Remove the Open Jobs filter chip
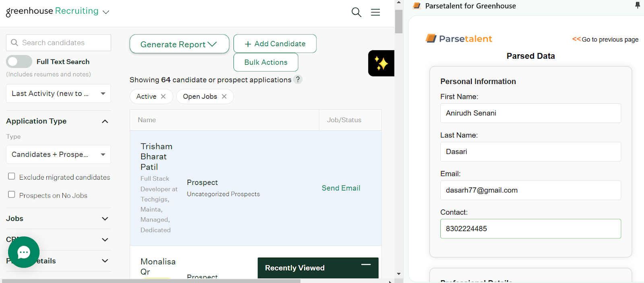Viewport: 644px width, 283px height. (224, 96)
